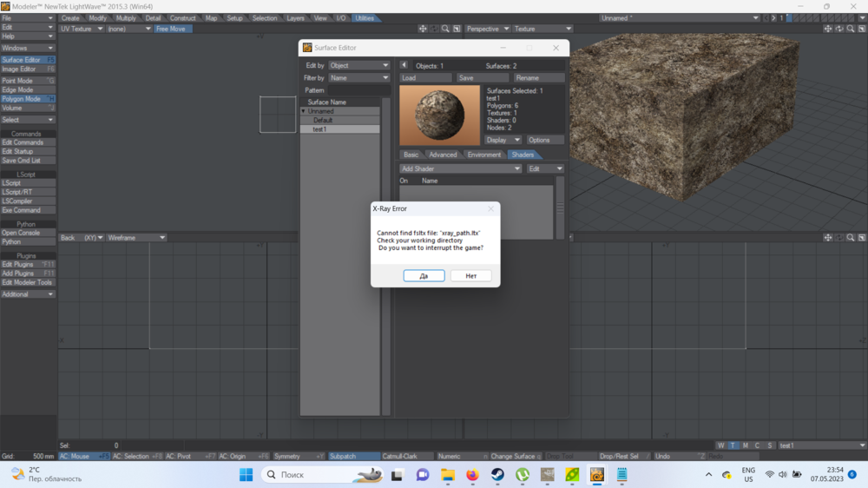Expand the Add Shader dropdown
This screenshot has width=868, height=488.
coord(460,168)
